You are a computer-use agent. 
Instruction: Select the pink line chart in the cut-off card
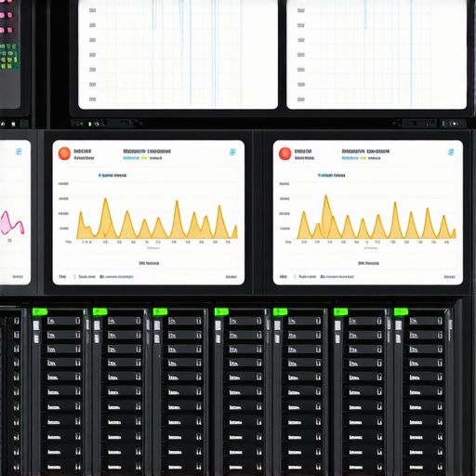[x=12, y=222]
